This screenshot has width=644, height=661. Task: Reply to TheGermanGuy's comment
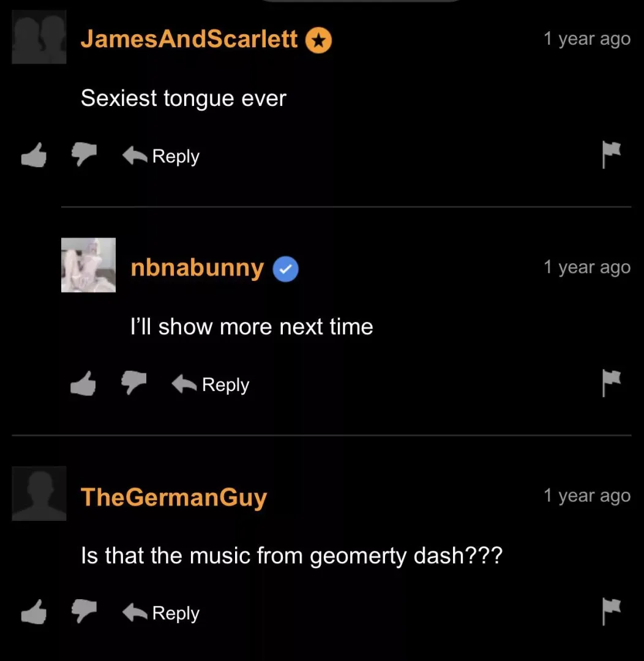click(160, 613)
